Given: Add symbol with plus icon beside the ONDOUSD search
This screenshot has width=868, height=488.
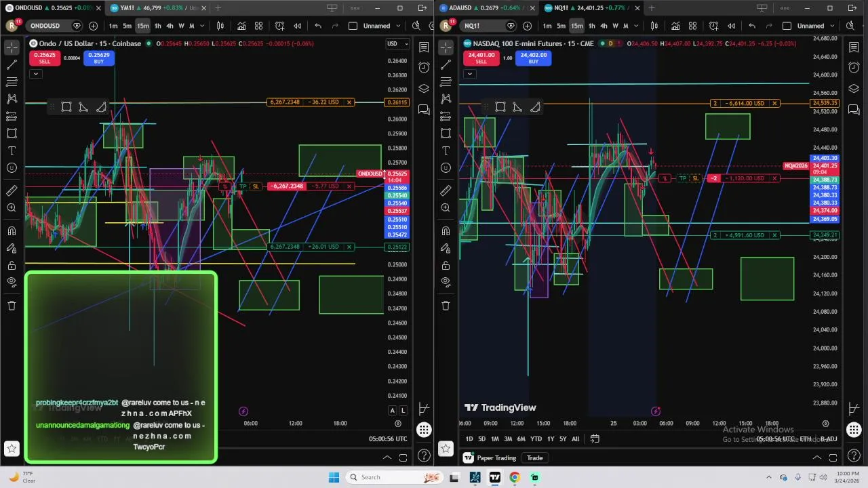Looking at the screenshot, I should tap(93, 26).
